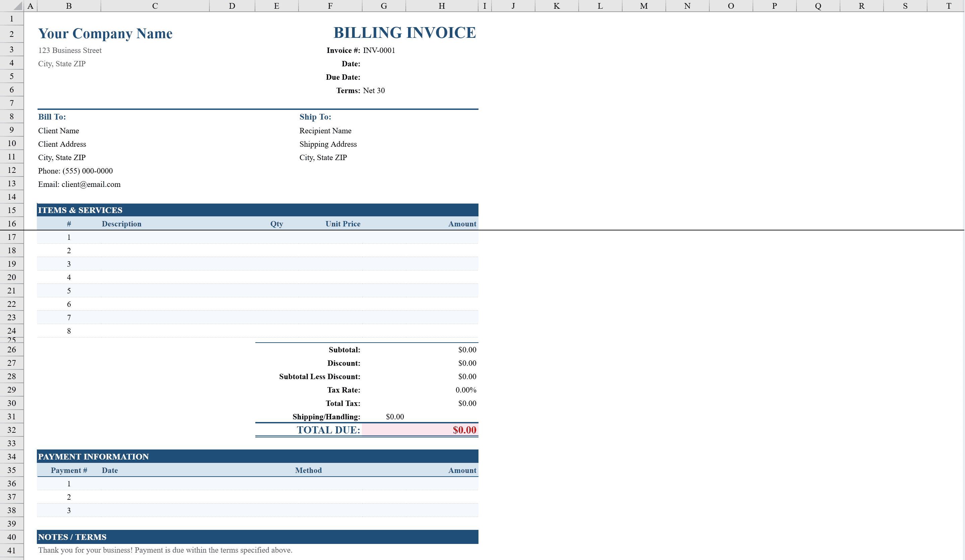Select the Shipping/Handling value cell
This screenshot has width=965, height=560.
pos(395,417)
